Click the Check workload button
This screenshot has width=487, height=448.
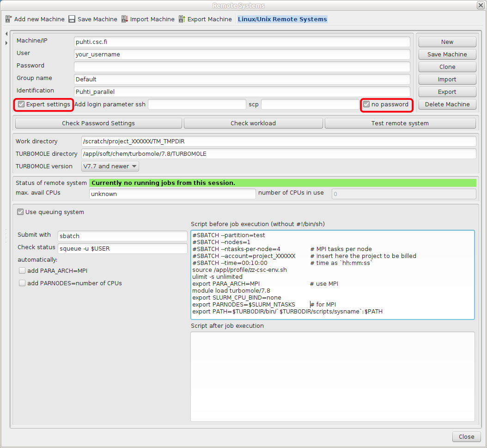coord(253,123)
